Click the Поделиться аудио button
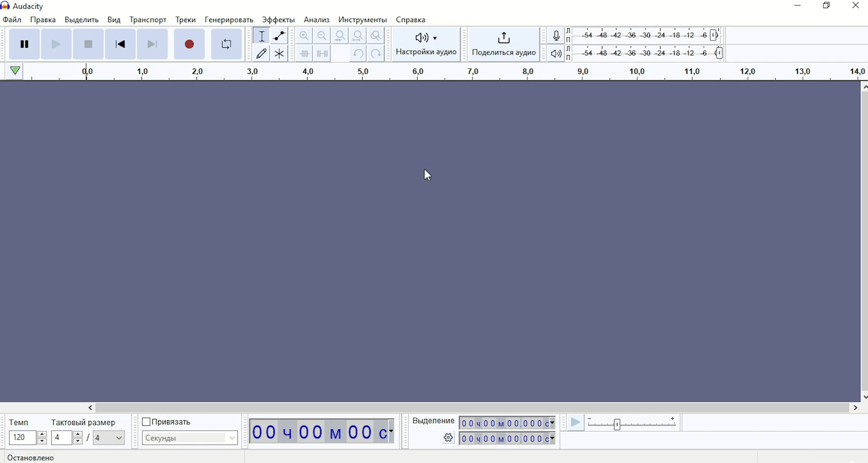The width and height of the screenshot is (868, 463). (504, 45)
